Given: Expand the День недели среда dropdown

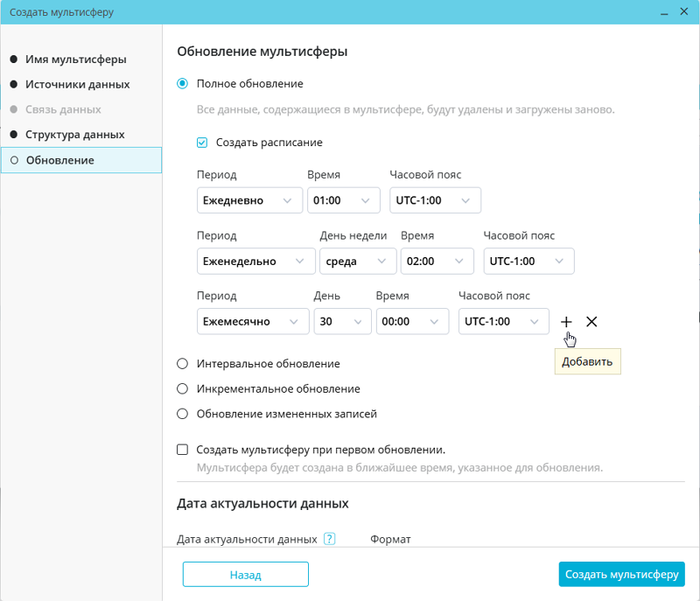Looking at the screenshot, I should 357,261.
